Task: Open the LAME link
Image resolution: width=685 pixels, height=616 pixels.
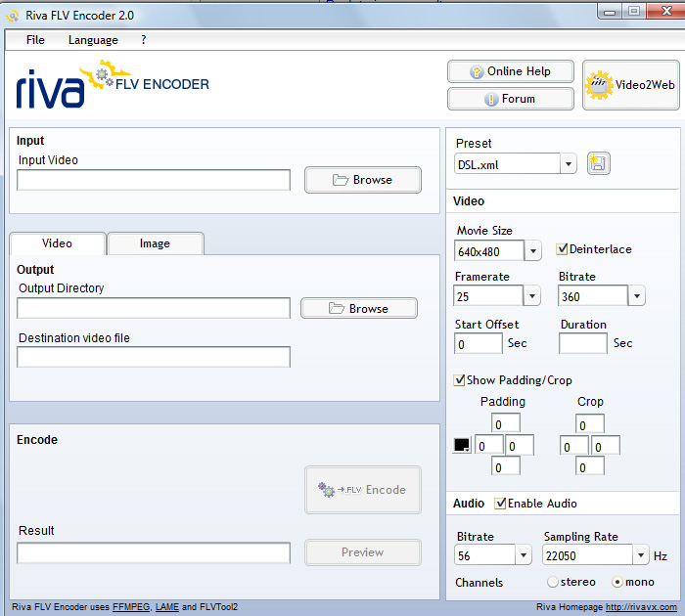Action: click(x=167, y=607)
